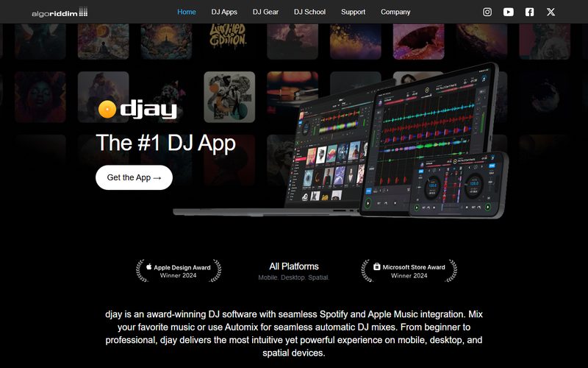Click The #1 DJ App headline
This screenshot has height=368, width=588.
point(166,143)
